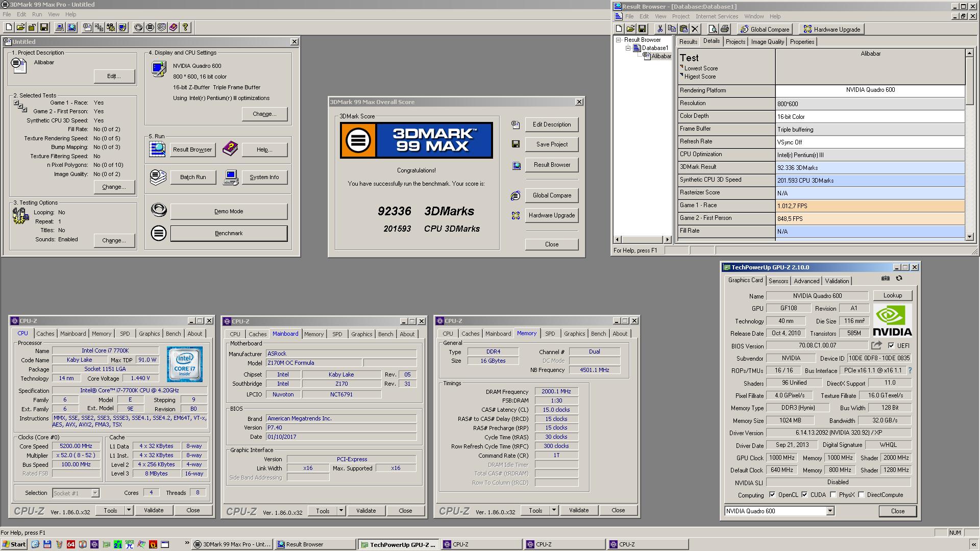Click the Selected Tests checkmarks toolbar icon

(x=99, y=28)
